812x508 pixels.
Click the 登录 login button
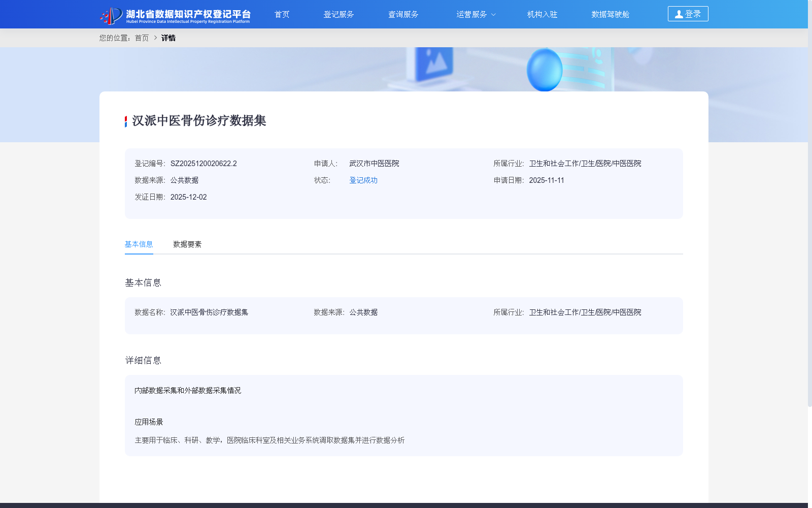688,14
